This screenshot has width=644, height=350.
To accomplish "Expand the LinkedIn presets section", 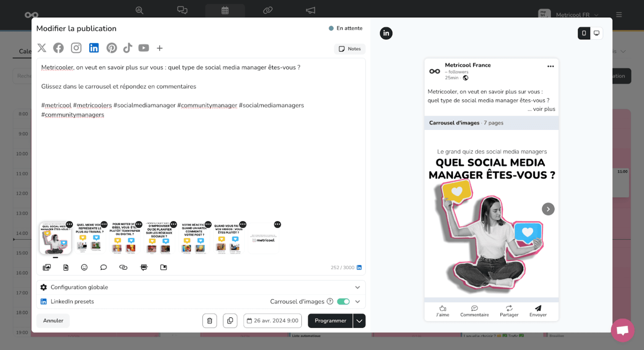I will [x=357, y=301].
